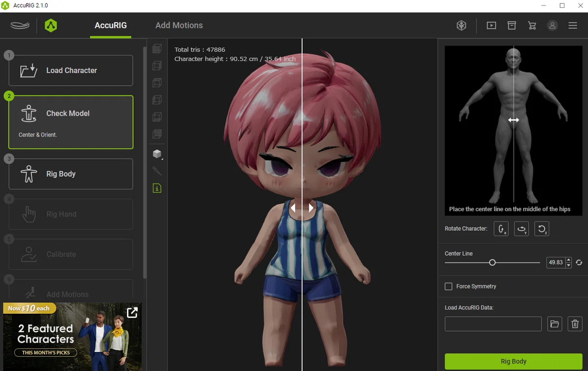The height and width of the screenshot is (371, 588).
Task: Click the 'Place the center line' hint text
Action: (x=510, y=209)
